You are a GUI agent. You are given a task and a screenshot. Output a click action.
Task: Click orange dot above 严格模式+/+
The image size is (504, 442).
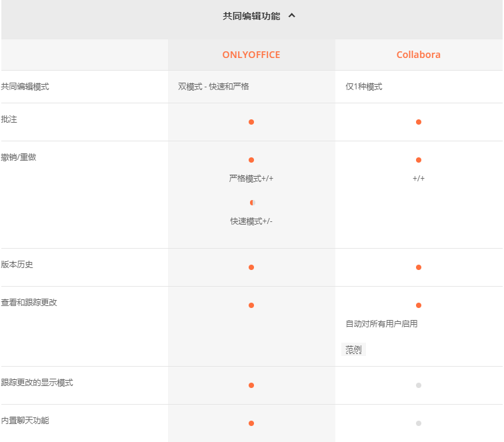point(251,160)
